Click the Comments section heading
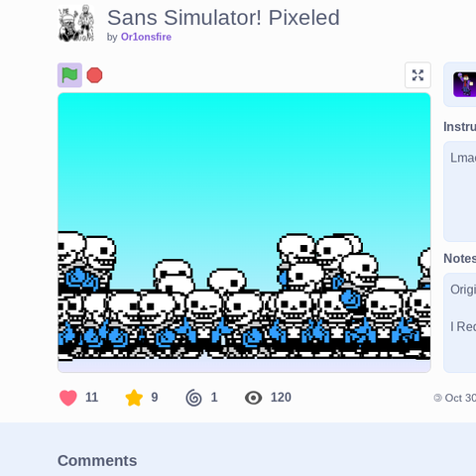Image resolution: width=476 pixels, height=476 pixels. (97, 461)
